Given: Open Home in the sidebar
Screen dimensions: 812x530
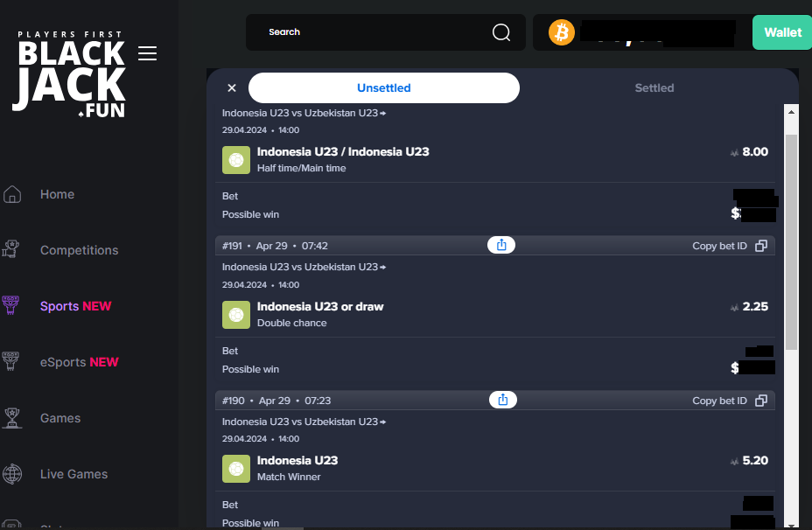Looking at the screenshot, I should pos(58,194).
